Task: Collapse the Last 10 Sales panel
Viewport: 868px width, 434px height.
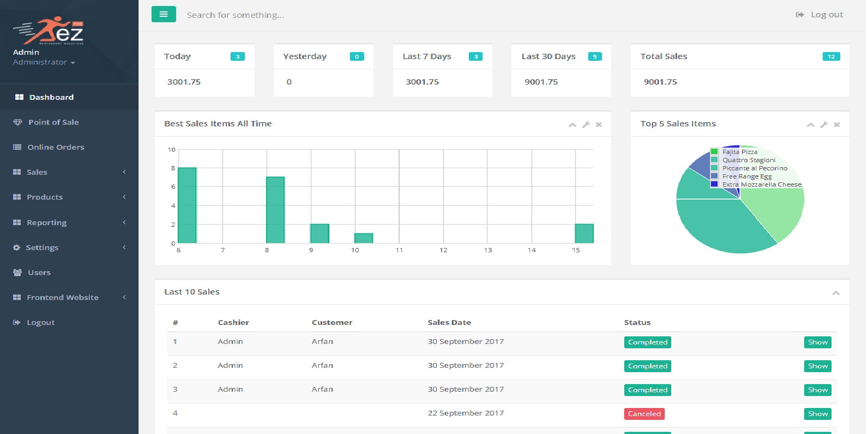Action: 836,293
